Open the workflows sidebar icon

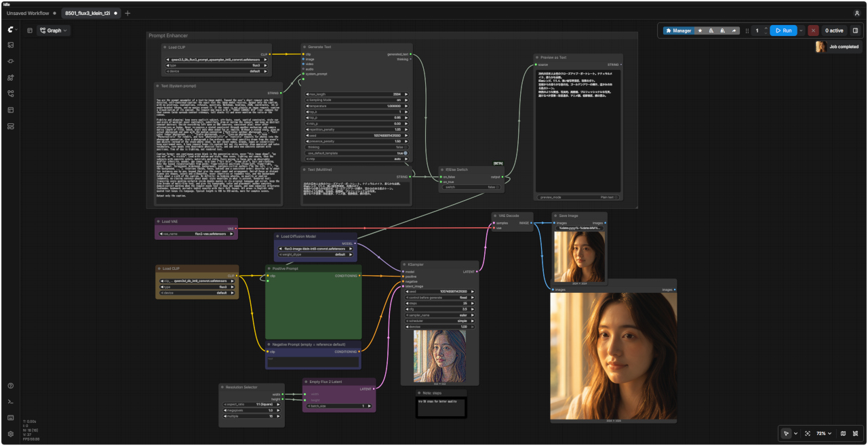(x=11, y=94)
